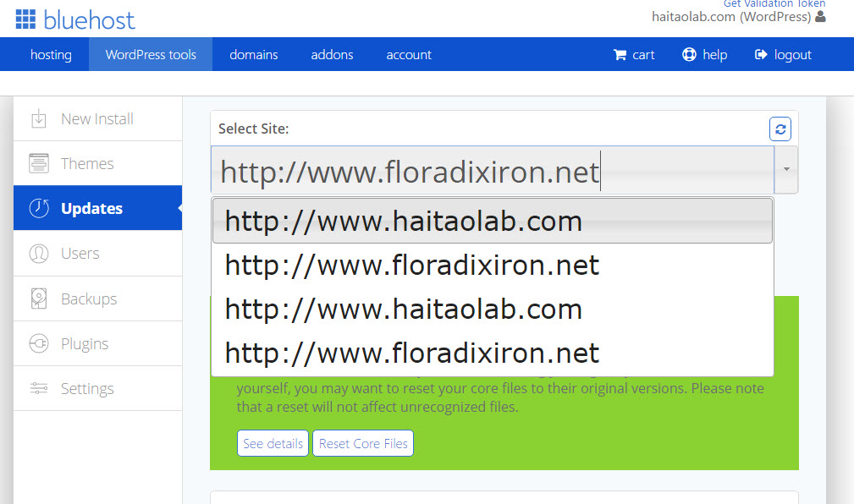
Task: Click the logout arrow icon
Action: coord(760,55)
